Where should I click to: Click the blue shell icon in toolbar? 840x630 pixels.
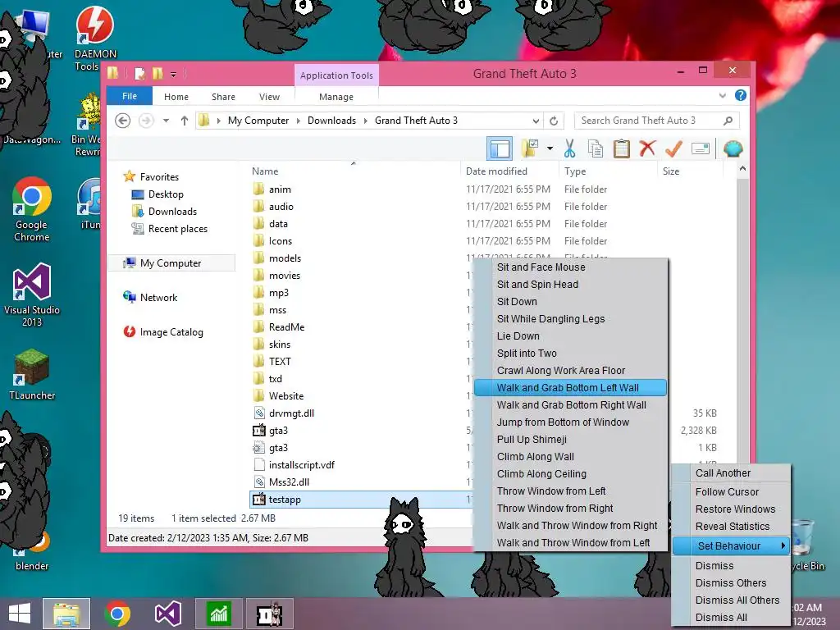[x=733, y=148]
